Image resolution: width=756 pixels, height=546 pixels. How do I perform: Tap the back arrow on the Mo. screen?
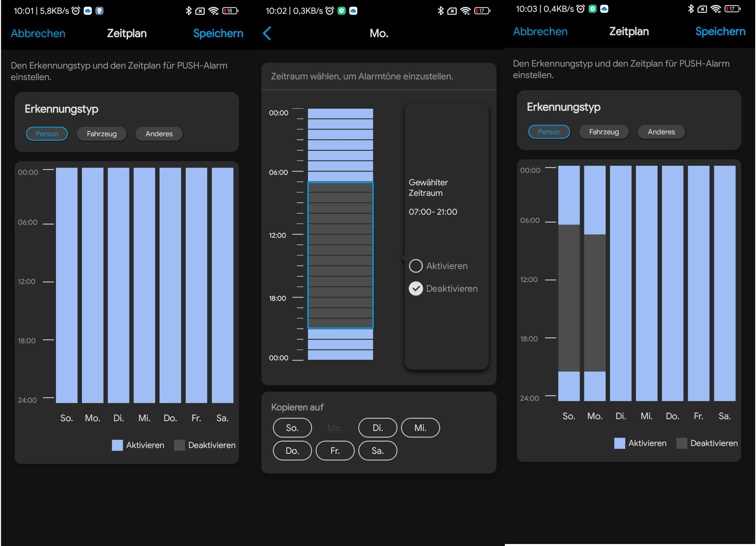(x=267, y=33)
